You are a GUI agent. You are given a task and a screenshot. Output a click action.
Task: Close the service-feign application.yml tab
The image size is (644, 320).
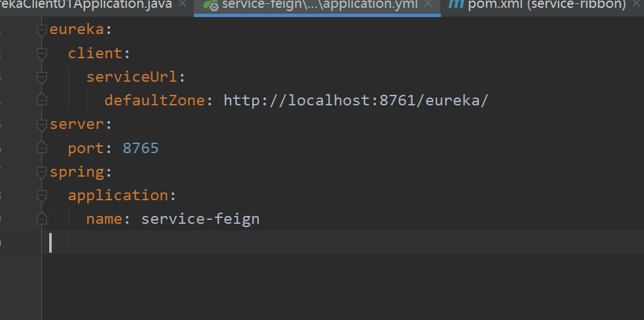tap(428, 5)
